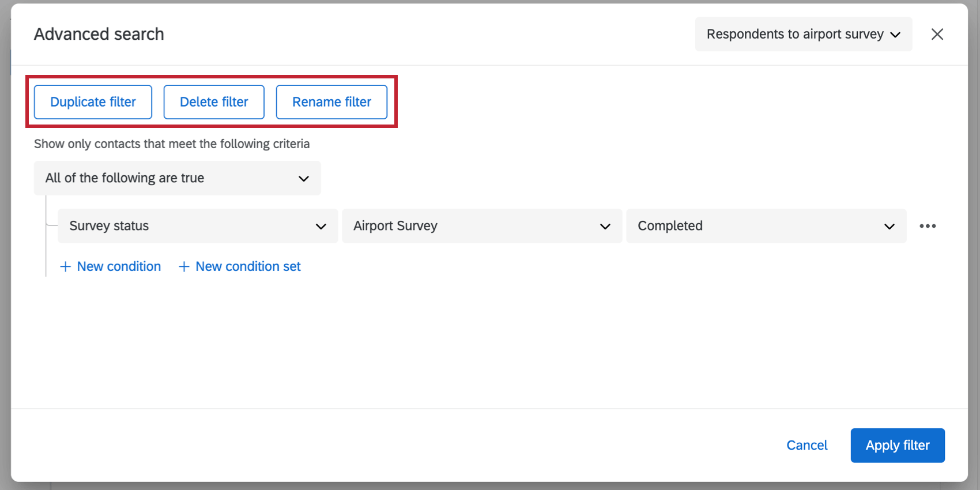Viewport: 980px width, 490px height.
Task: Add a New condition set
Action: pyautogui.click(x=248, y=267)
